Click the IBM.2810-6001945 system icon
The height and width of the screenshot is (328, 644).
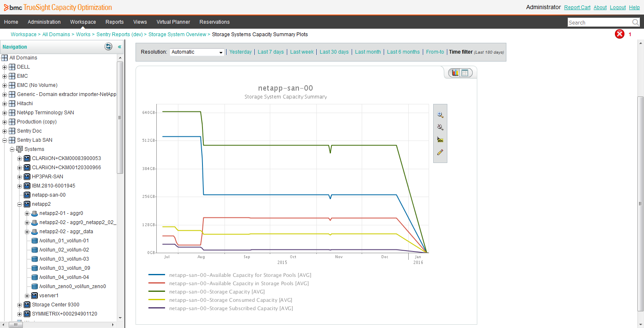[x=27, y=186]
